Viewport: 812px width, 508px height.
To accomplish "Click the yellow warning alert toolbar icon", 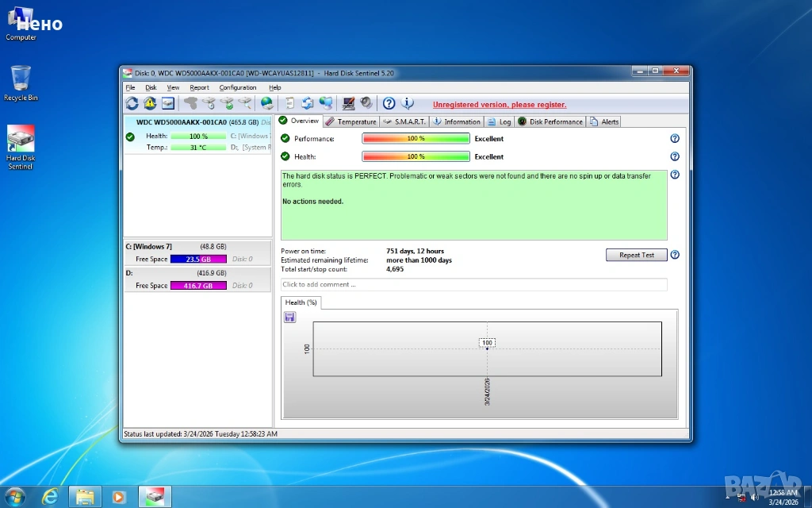I will [150, 103].
